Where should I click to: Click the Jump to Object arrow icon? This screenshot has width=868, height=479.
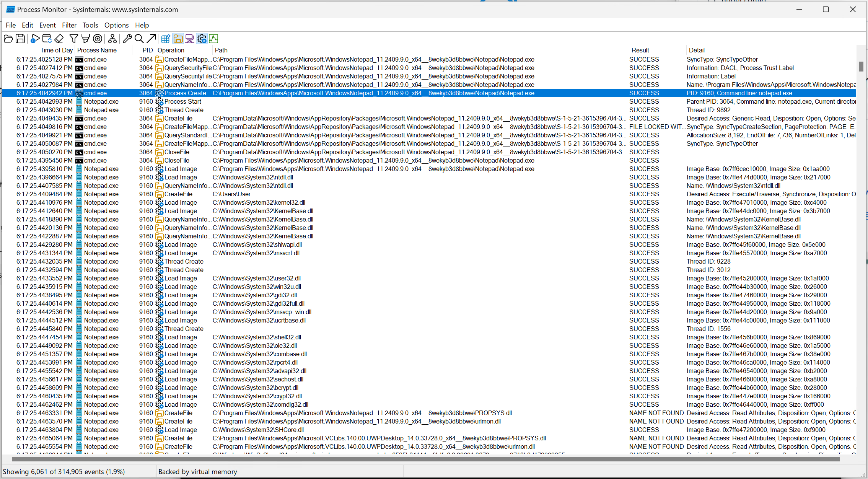click(151, 39)
